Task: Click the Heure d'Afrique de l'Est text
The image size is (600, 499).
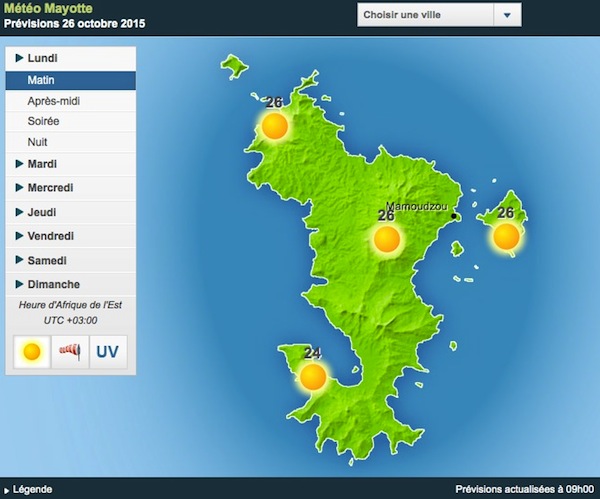Action: [x=70, y=305]
